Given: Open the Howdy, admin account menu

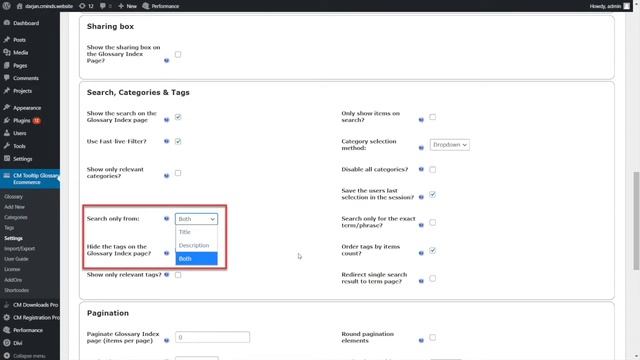Looking at the screenshot, I should click(x=610, y=6).
